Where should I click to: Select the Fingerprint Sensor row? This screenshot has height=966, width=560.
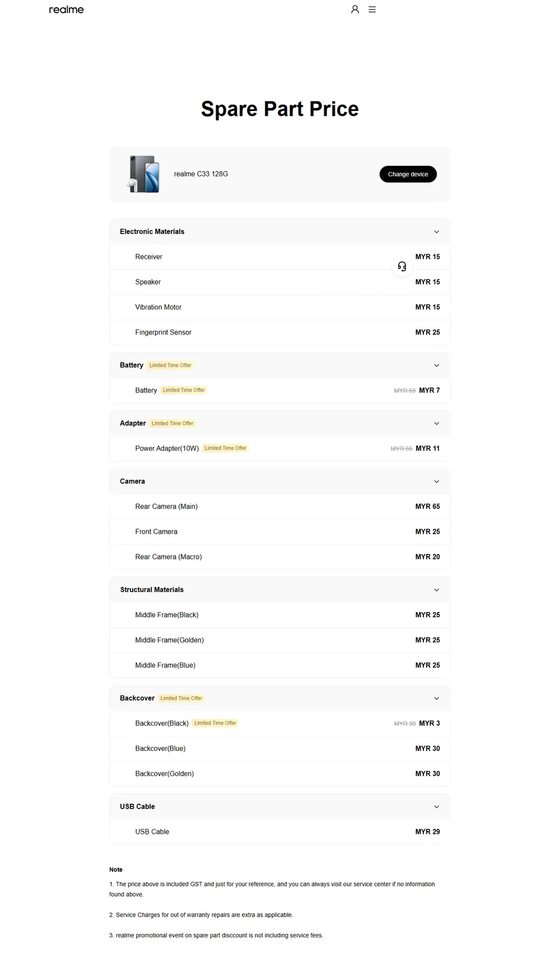(x=280, y=333)
